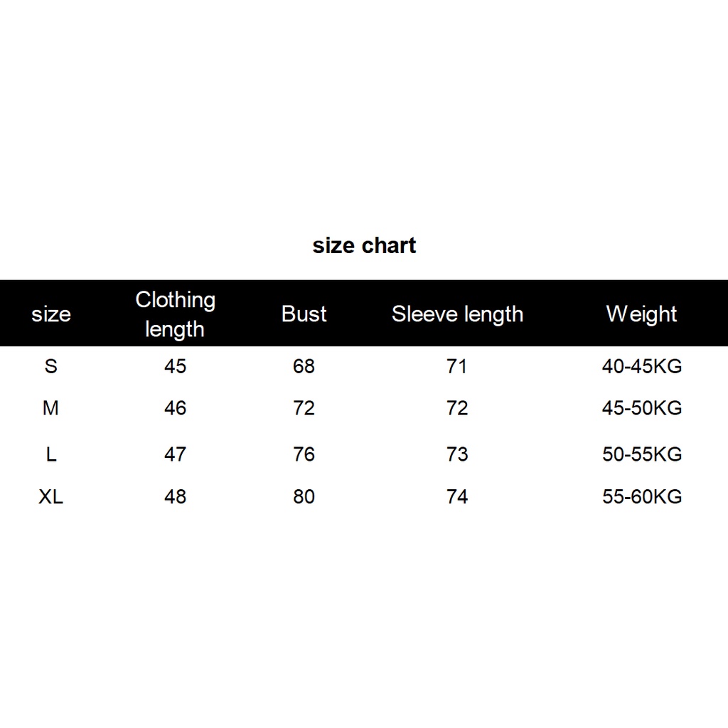Click the "size chart" title text
728x728 pixels.
point(364,245)
